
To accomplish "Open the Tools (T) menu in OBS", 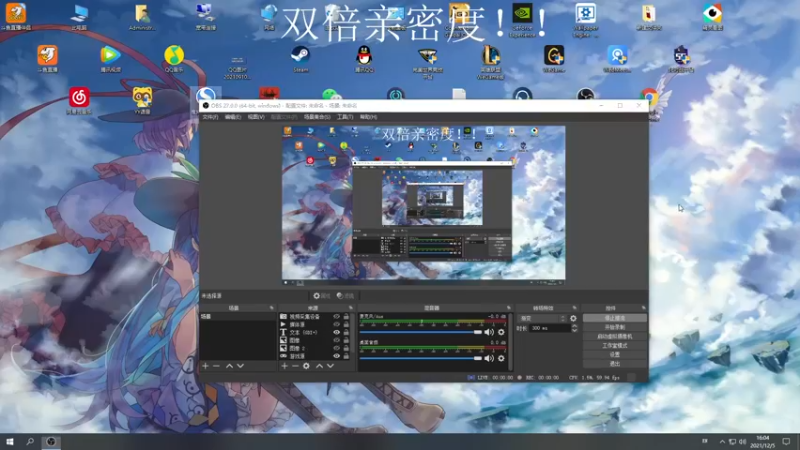I will pos(345,117).
